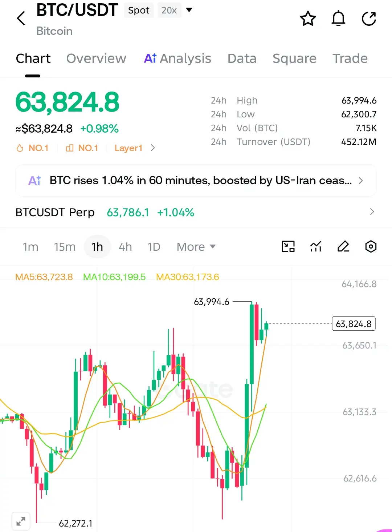Tap the 63,994.6 chart high label
Image resolution: width=392 pixels, height=532 pixels.
point(212,302)
